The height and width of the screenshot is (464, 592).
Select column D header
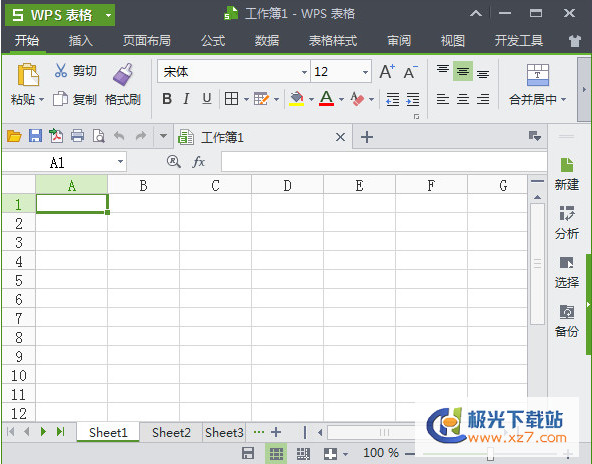[x=287, y=185]
